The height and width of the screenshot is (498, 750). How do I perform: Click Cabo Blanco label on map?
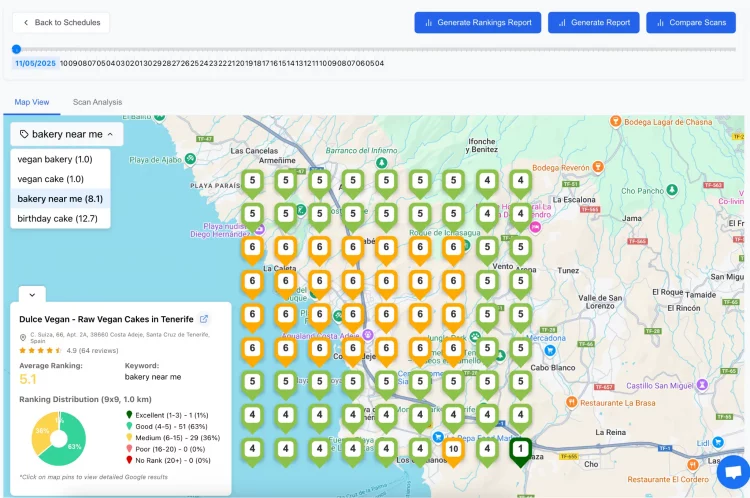(553, 367)
